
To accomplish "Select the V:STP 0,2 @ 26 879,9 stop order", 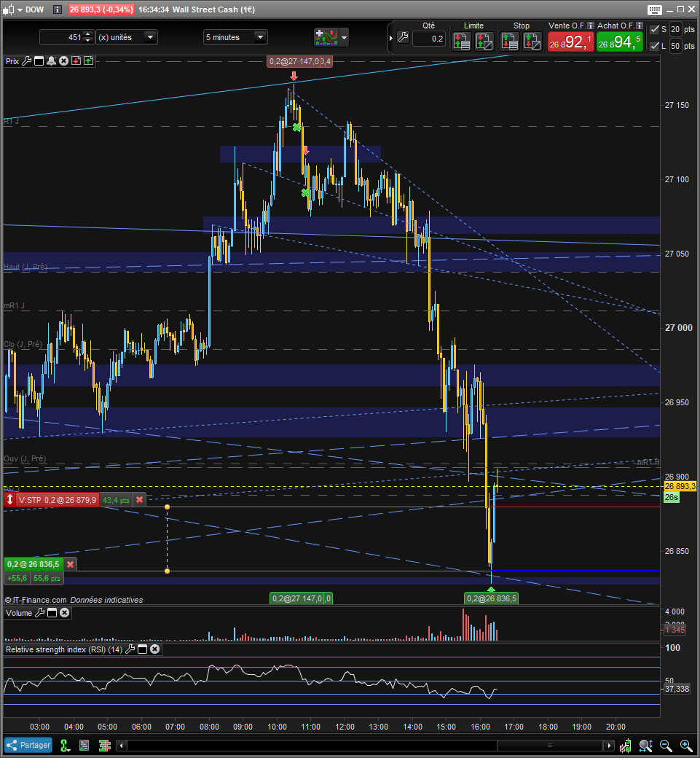I will coord(58,500).
